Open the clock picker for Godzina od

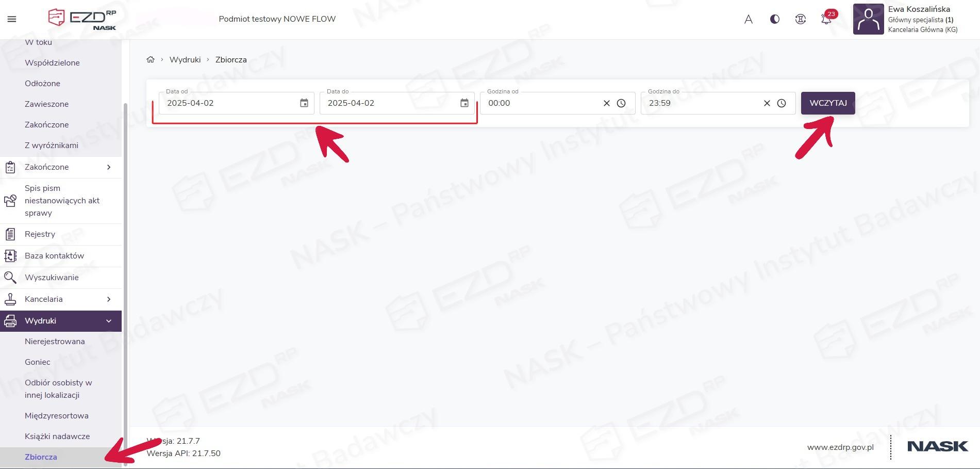[621, 103]
